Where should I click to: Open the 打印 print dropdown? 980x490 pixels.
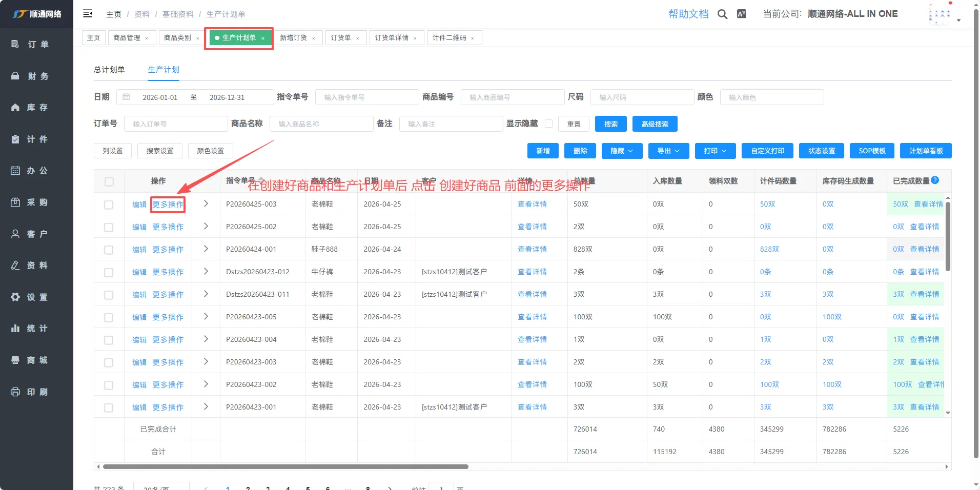715,151
